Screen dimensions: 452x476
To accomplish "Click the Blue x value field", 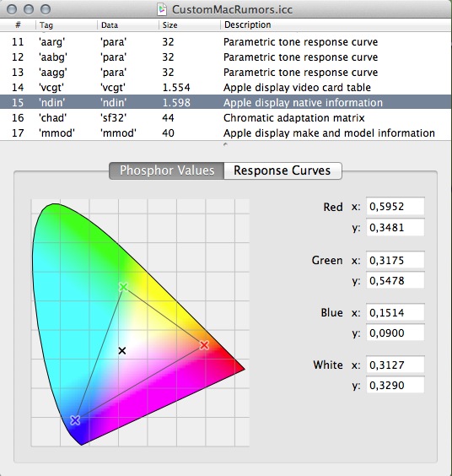I will 395,312.
